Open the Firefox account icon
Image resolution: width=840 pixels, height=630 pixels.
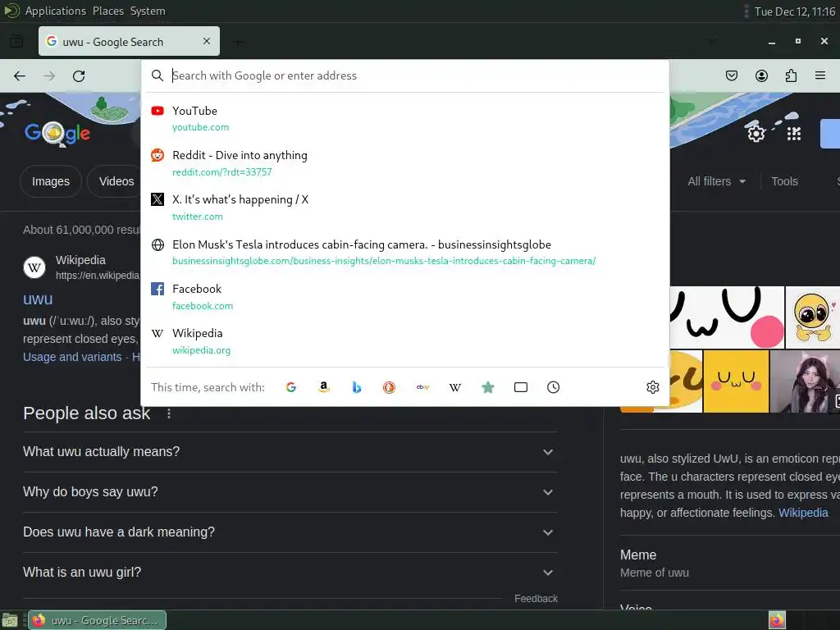pyautogui.click(x=761, y=75)
